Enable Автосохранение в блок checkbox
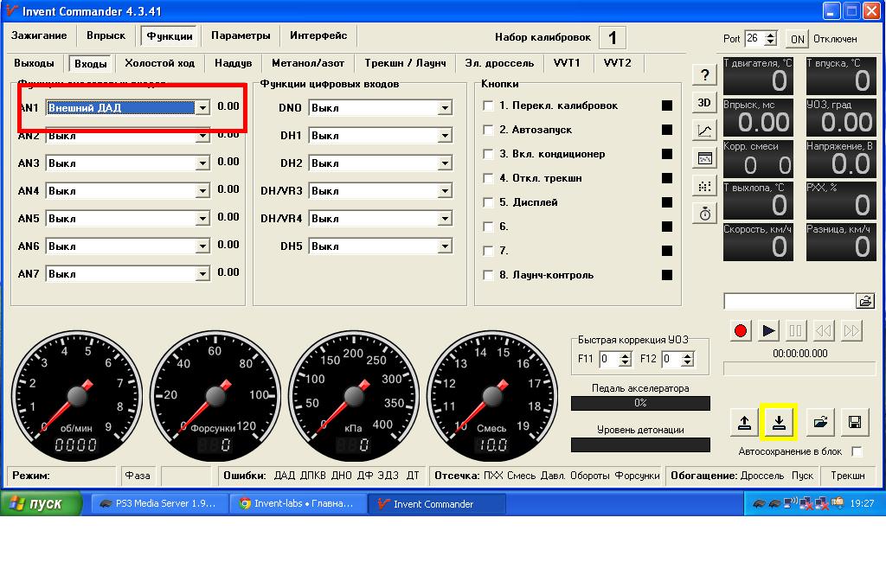Screen dimensions: 886x588 point(857,451)
